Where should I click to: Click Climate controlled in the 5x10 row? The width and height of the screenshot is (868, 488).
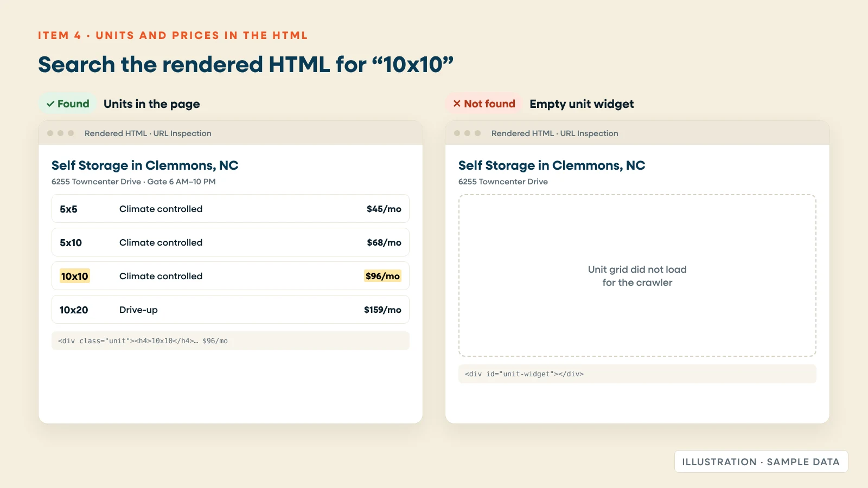[161, 242]
